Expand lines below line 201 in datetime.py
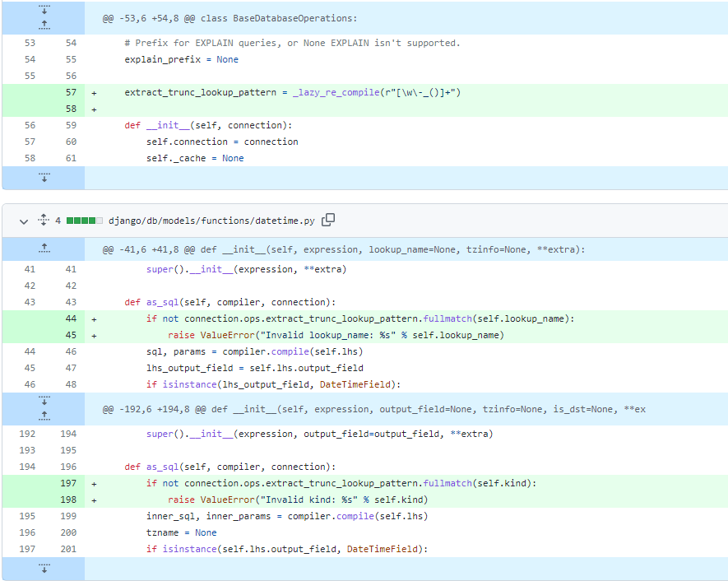The width and height of the screenshot is (728, 581). pyautogui.click(x=44, y=568)
